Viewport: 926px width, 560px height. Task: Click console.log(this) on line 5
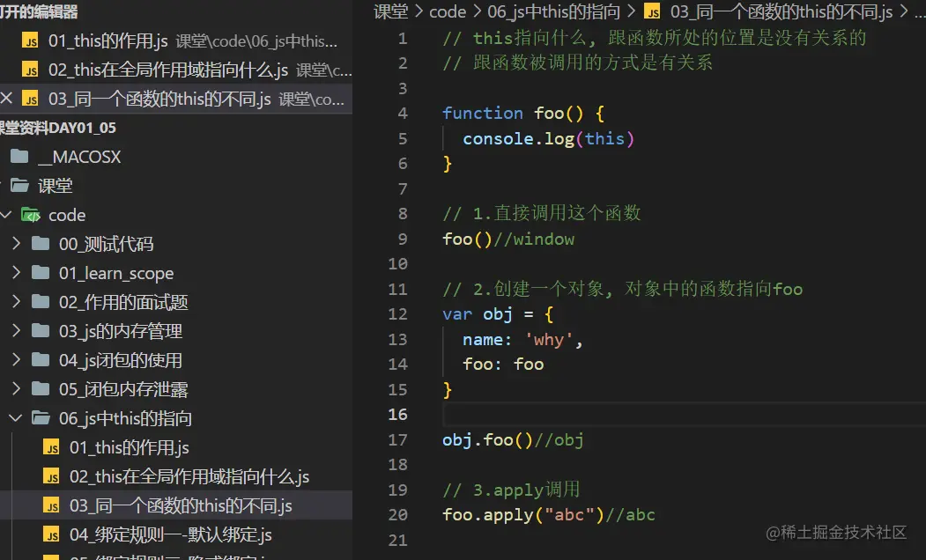pos(549,138)
